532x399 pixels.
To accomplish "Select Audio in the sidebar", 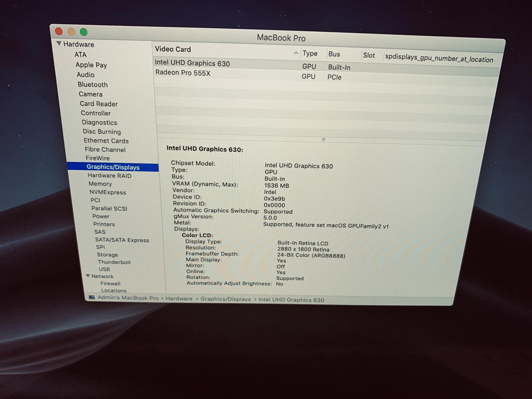I will click(x=86, y=75).
